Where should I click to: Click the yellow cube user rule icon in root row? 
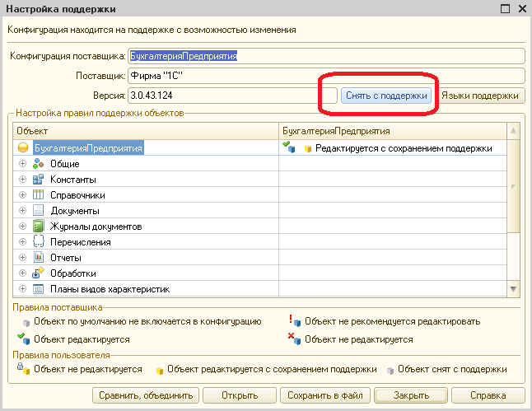coord(308,149)
